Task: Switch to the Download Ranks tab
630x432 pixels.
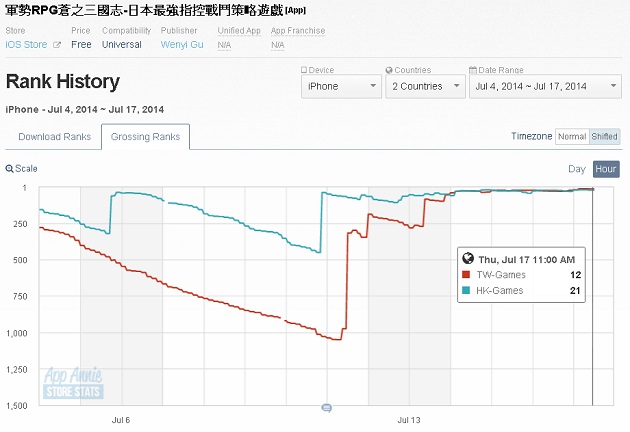Action: [x=55, y=137]
